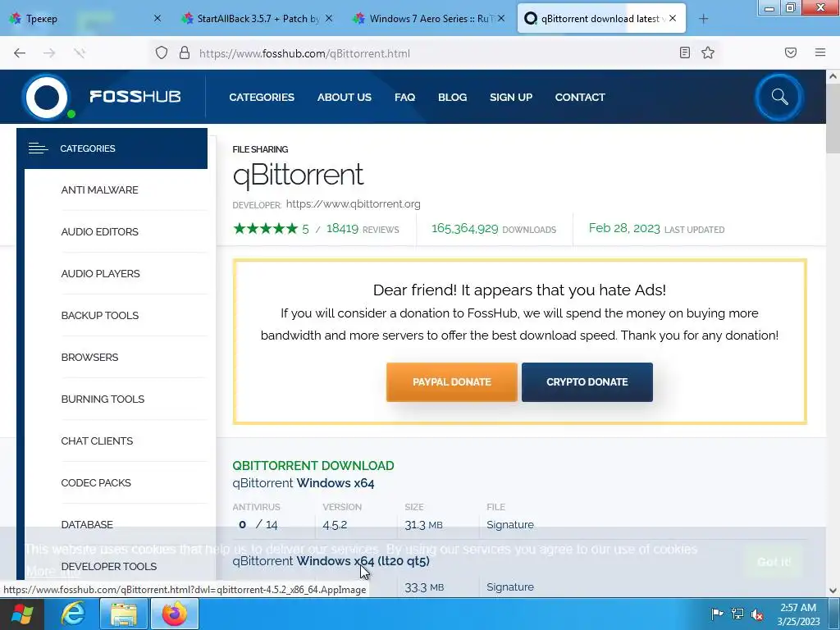Click the Firefox taskbar icon

pyautogui.click(x=175, y=614)
